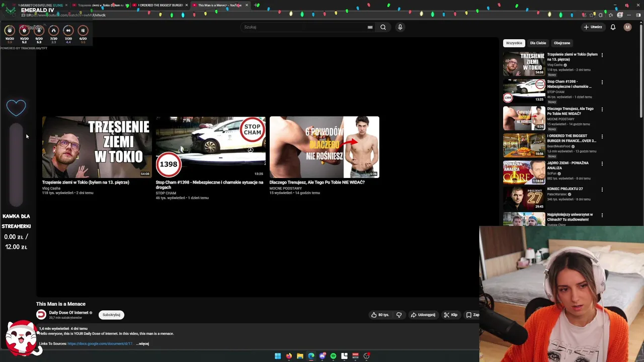Like the video (80 tys.)
This screenshot has width=644, height=362.
[380, 315]
